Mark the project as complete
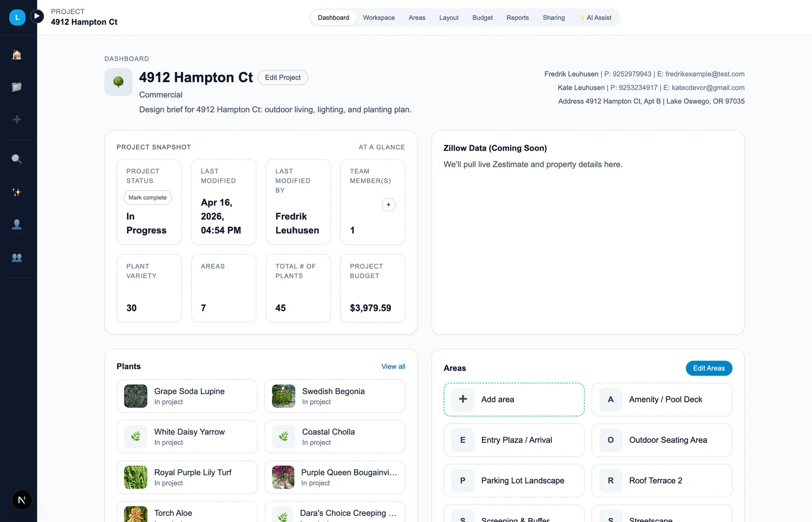The width and height of the screenshot is (812, 522). 148,198
